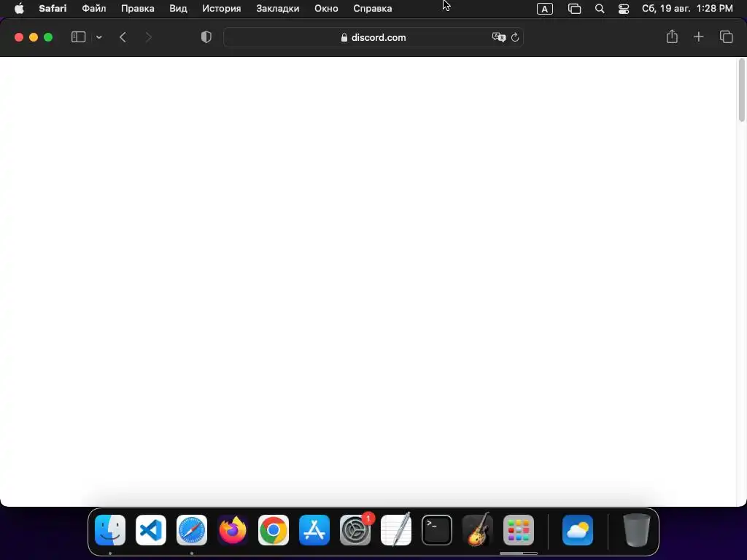Open System Settings from the Dock
Image resolution: width=747 pixels, height=560 pixels.
pos(355,530)
